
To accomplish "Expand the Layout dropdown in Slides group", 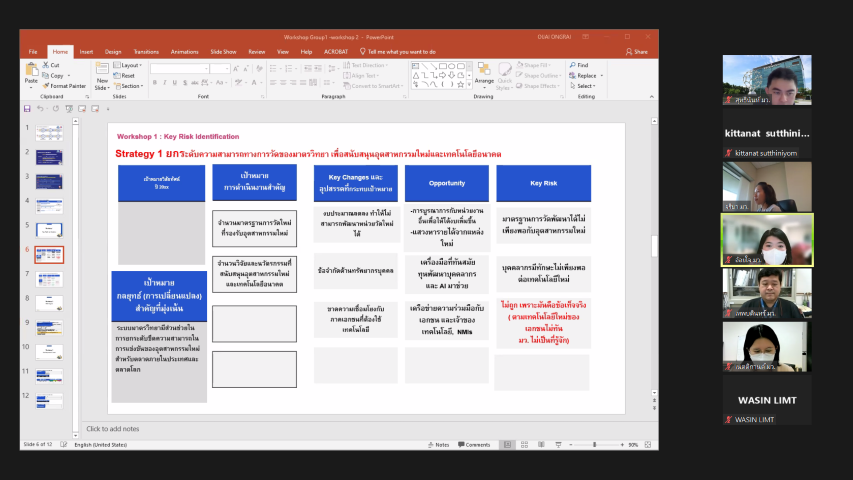I will [130, 65].
